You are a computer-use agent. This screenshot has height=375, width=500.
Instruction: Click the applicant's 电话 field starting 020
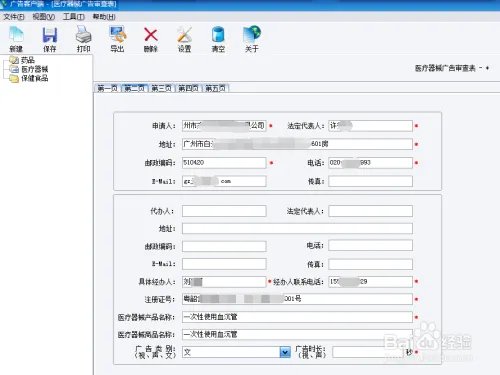tap(370, 163)
